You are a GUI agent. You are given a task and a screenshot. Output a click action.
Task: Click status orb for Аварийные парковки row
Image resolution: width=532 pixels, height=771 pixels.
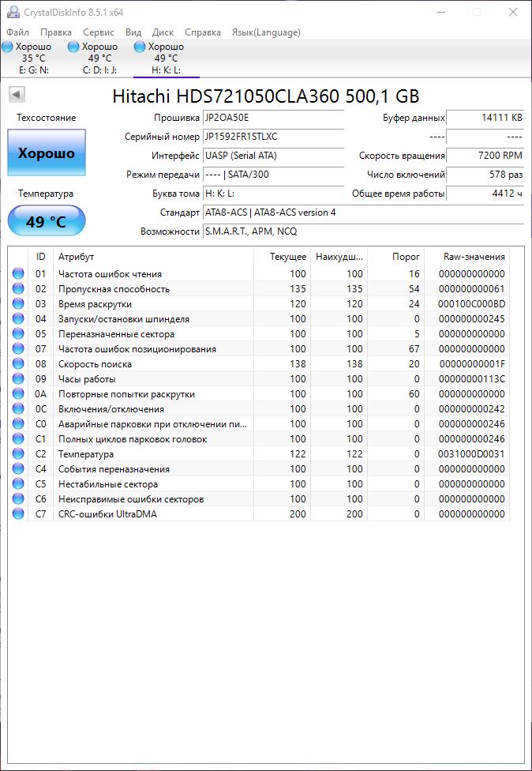point(18,424)
